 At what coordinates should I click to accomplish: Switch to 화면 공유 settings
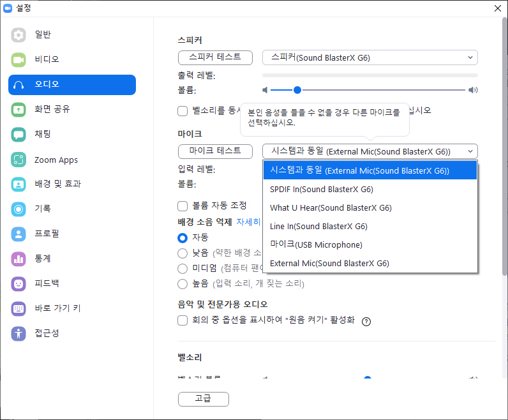pyautogui.click(x=72, y=110)
